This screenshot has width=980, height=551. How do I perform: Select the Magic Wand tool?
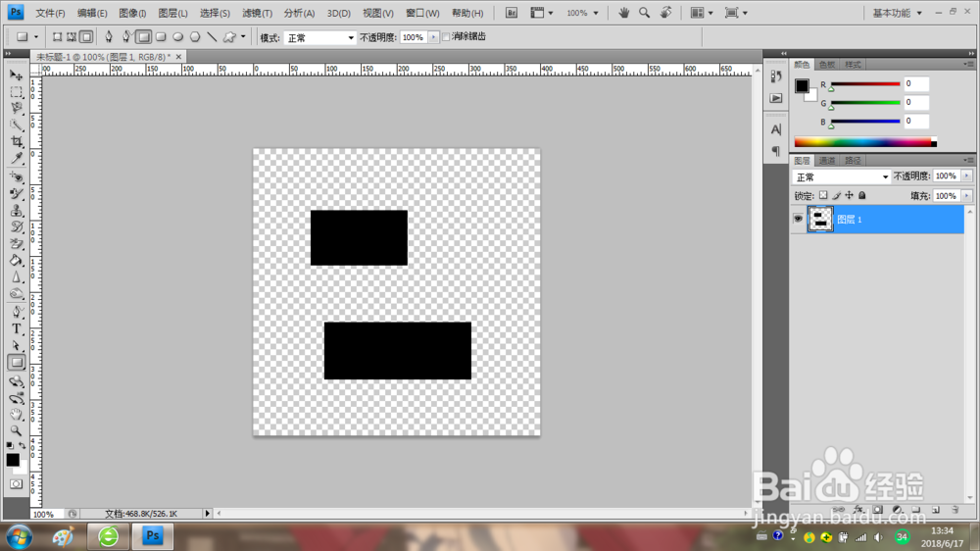[x=17, y=125]
